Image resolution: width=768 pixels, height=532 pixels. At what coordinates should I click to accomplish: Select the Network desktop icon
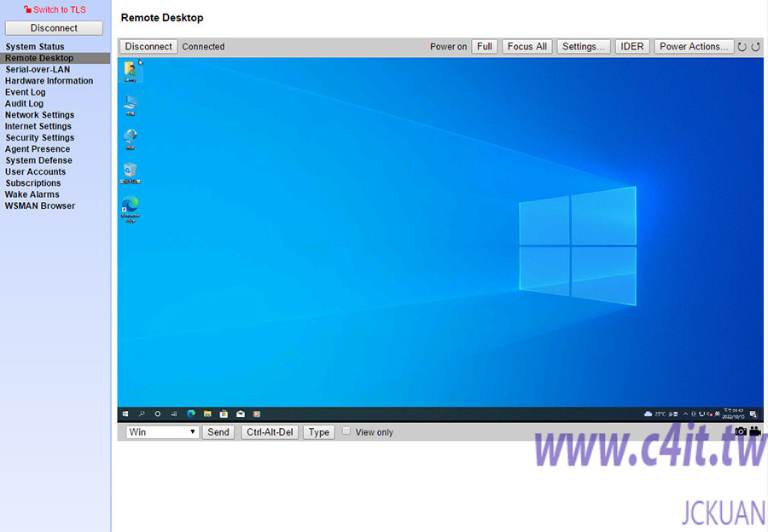(131, 140)
